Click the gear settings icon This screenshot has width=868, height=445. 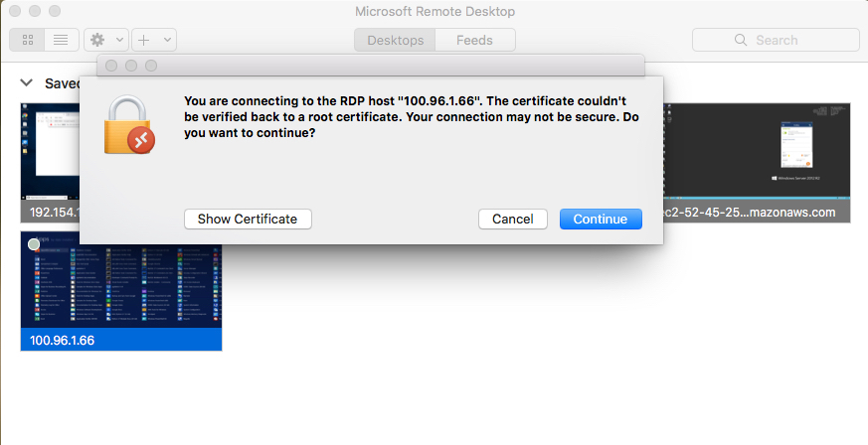point(98,40)
